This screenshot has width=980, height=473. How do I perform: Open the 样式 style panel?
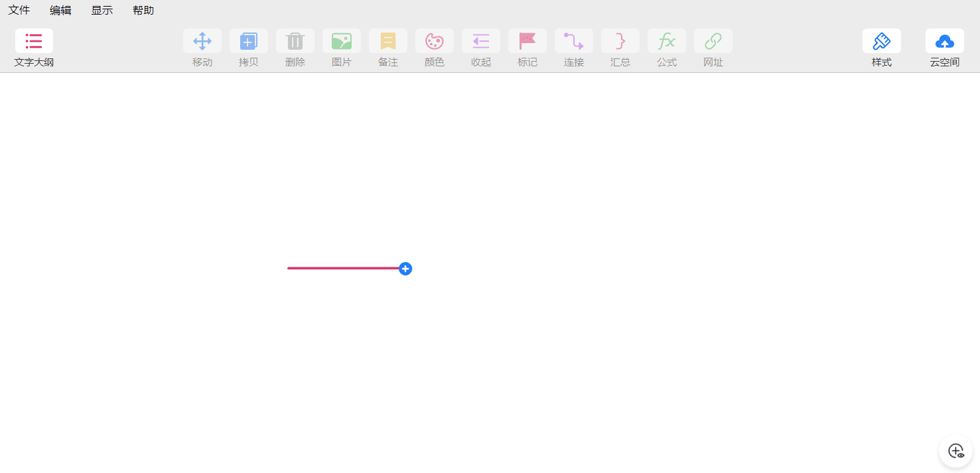[882, 41]
